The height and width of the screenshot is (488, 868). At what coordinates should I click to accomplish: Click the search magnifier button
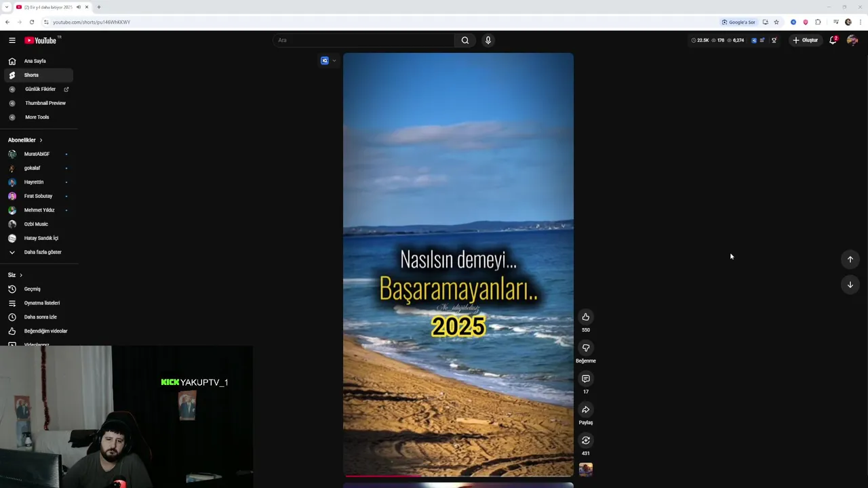tap(465, 40)
